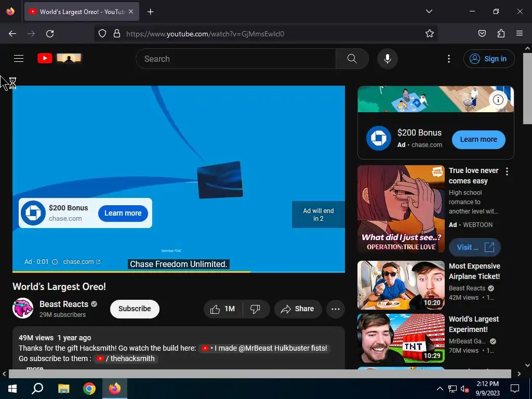Subscribe to Beast Reacts
Viewport: 532px width, 399px height.
coord(135,309)
